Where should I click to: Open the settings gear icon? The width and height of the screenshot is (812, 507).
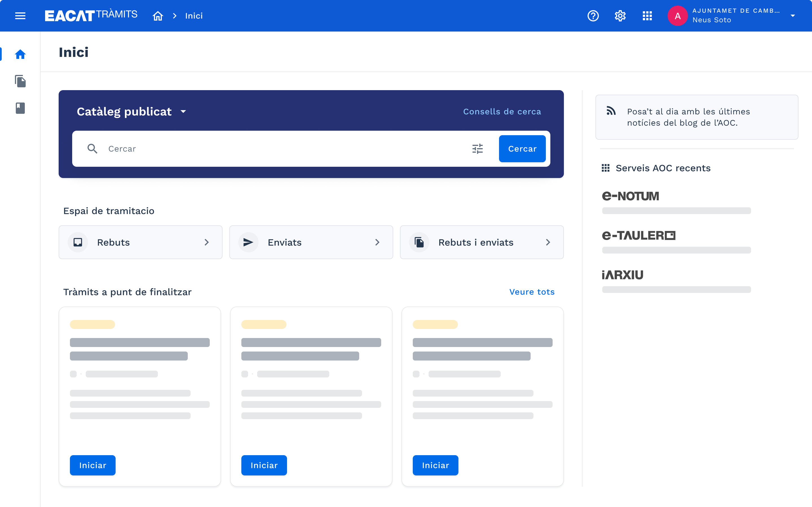pyautogui.click(x=620, y=16)
